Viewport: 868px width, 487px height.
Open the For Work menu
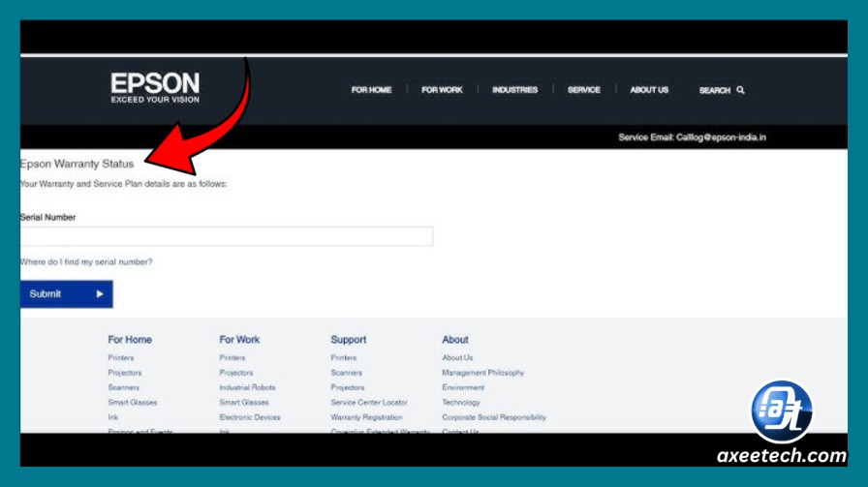tap(442, 90)
